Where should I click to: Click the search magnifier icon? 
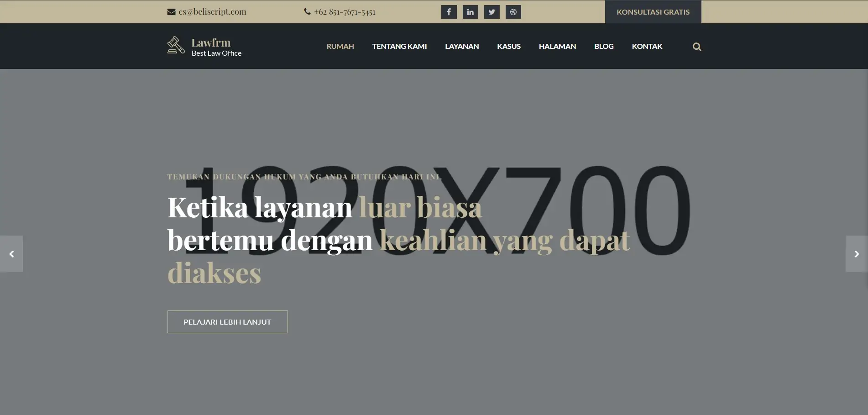click(696, 47)
